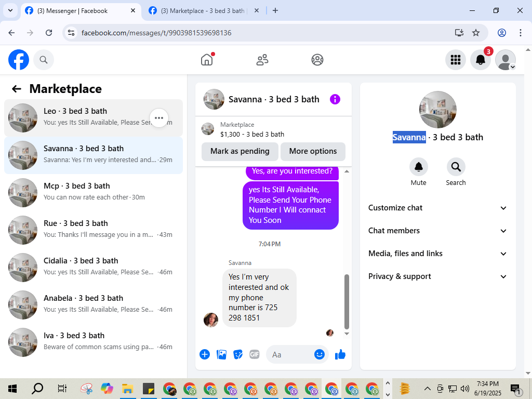Click the Chrome install app icon
Image resolution: width=532 pixels, height=399 pixels.
pos(459,33)
